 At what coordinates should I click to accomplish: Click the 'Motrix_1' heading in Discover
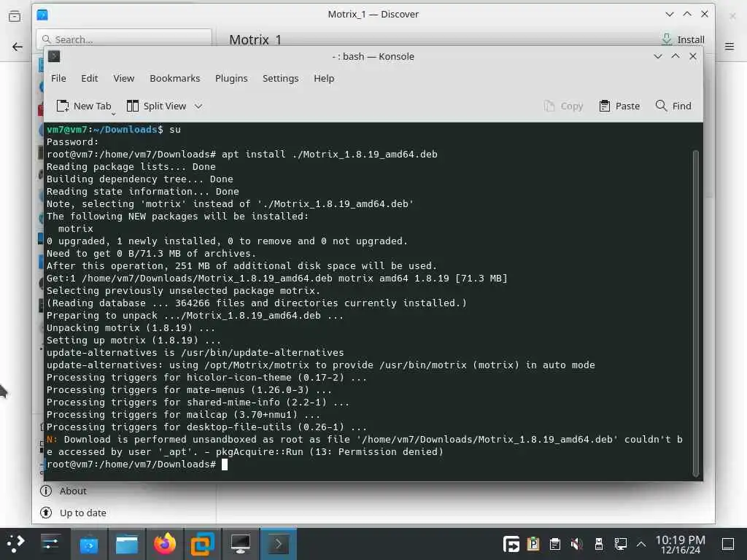tap(255, 39)
